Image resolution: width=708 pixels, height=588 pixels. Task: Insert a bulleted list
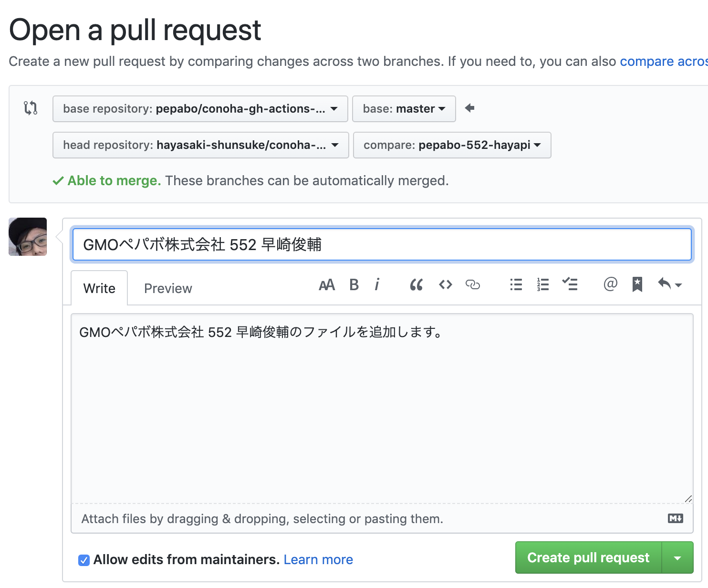point(516,284)
